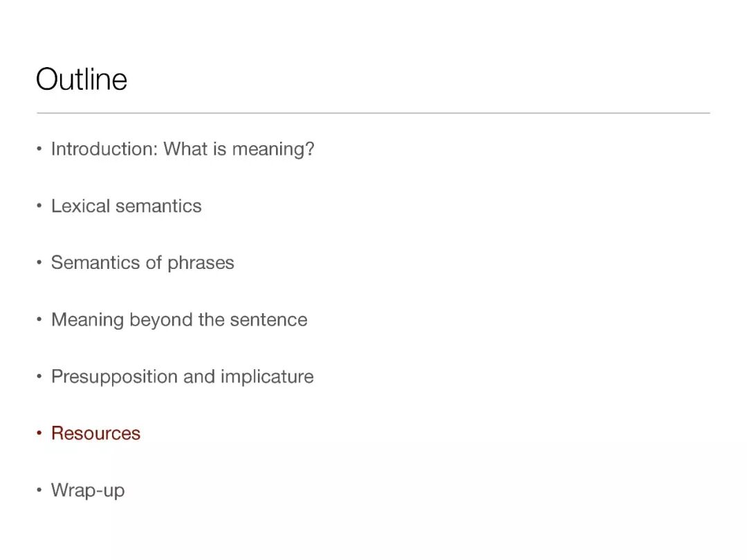The width and height of the screenshot is (747, 560).
Task: Click the horizontal divider line under the title
Action: click(373, 113)
